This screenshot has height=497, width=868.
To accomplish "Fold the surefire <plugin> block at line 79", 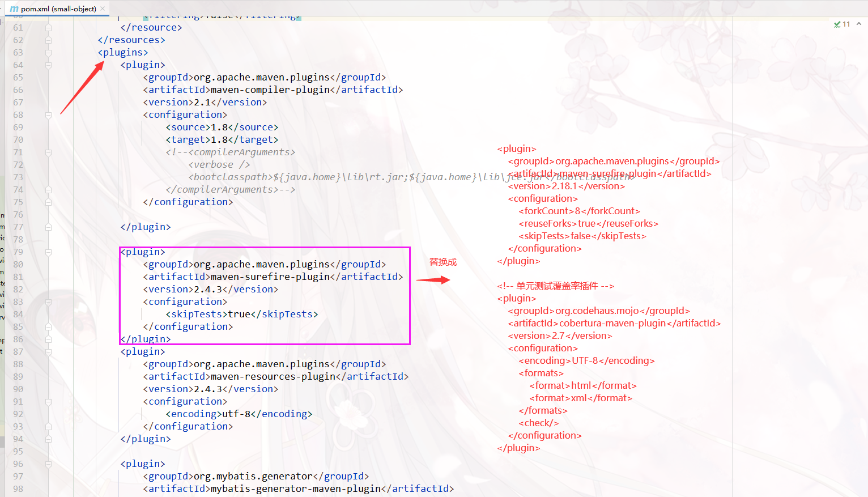I will (x=48, y=252).
